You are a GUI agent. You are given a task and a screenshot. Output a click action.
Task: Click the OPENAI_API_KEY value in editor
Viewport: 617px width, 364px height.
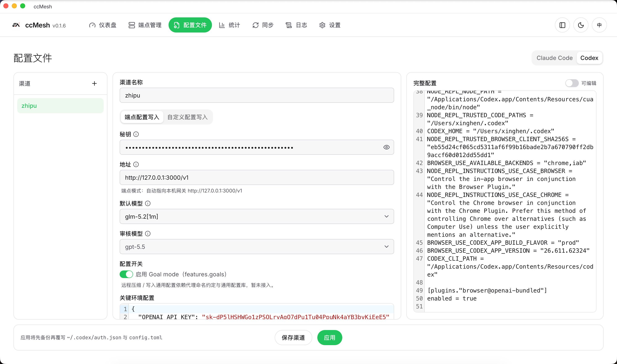[x=295, y=317]
